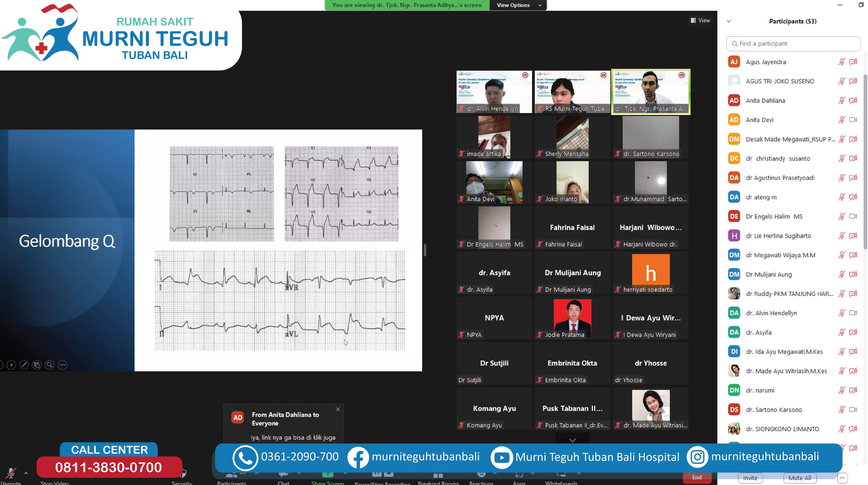Image resolution: width=868 pixels, height=485 pixels.
Task: Click the AD avatar in chat notification
Action: pyautogui.click(x=238, y=418)
